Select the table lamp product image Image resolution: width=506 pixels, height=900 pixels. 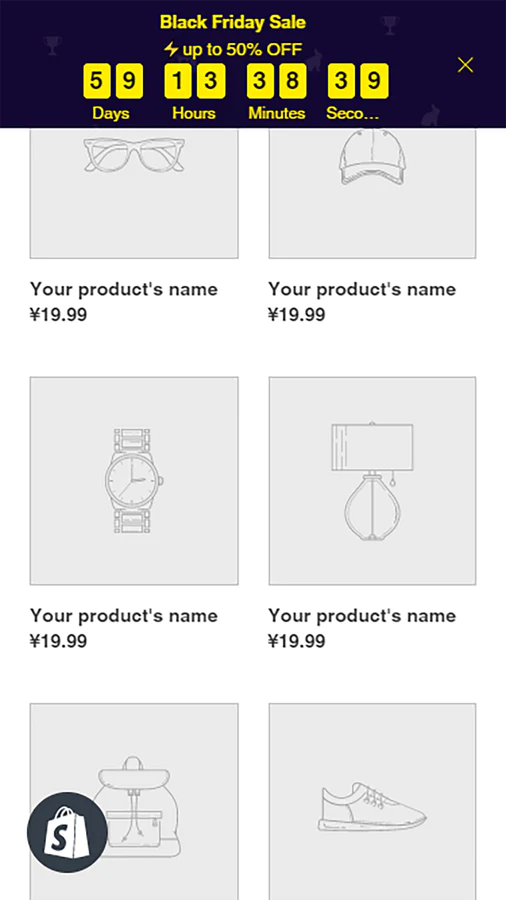point(372,481)
